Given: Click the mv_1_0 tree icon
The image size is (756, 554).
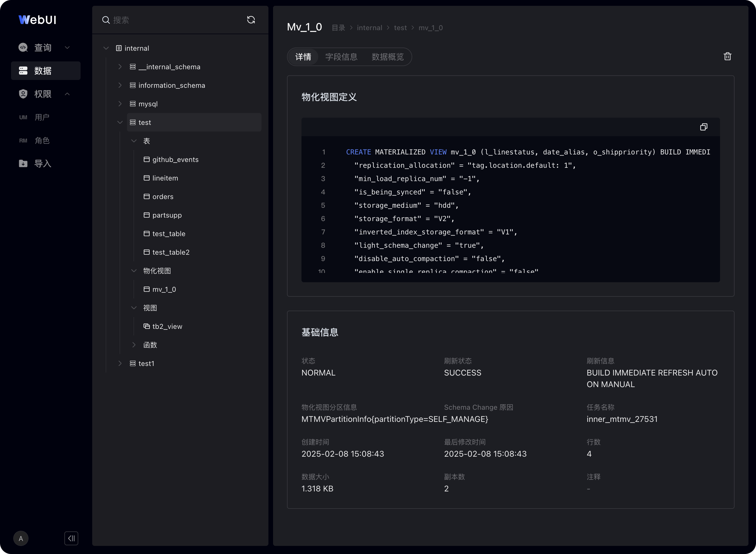Looking at the screenshot, I should point(147,289).
